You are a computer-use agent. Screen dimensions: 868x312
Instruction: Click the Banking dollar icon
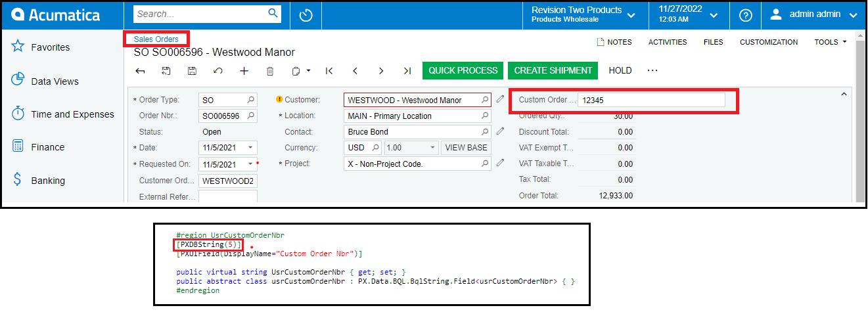18,180
